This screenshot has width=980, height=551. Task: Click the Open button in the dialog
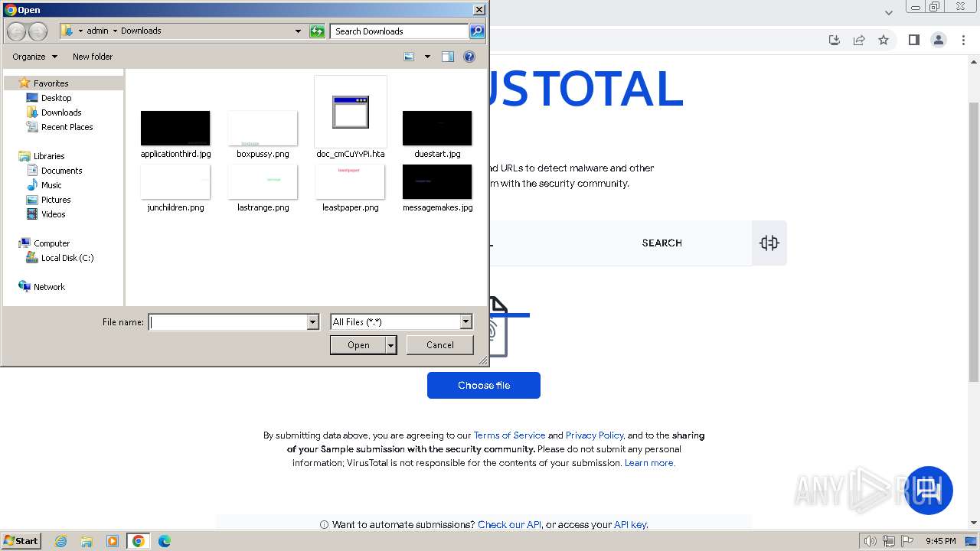tap(358, 345)
